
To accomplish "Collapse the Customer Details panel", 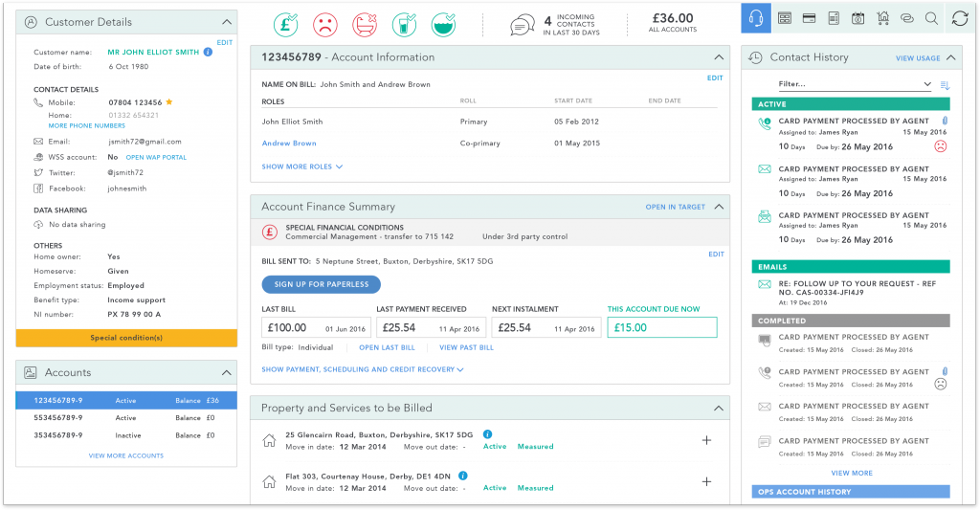I will pos(226,22).
